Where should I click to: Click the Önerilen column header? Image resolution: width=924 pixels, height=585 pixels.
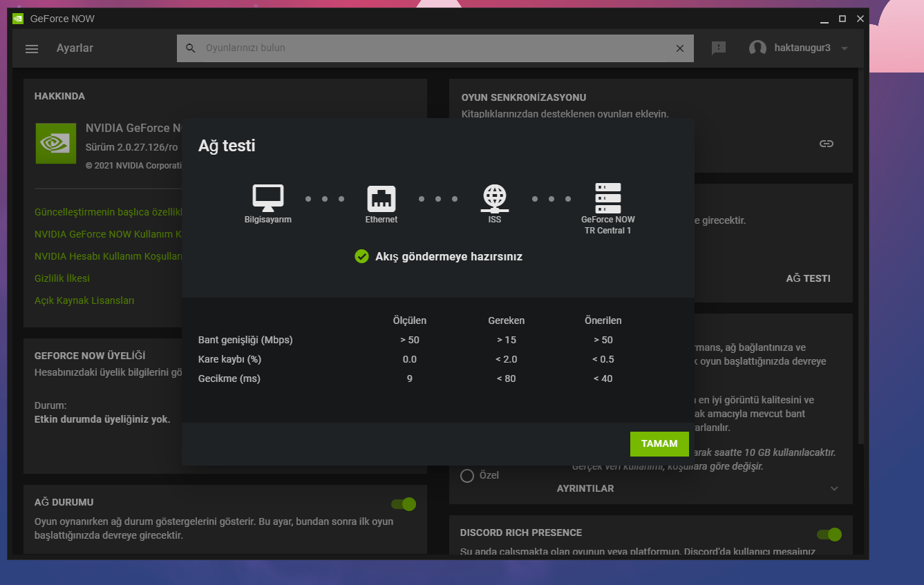coord(603,320)
